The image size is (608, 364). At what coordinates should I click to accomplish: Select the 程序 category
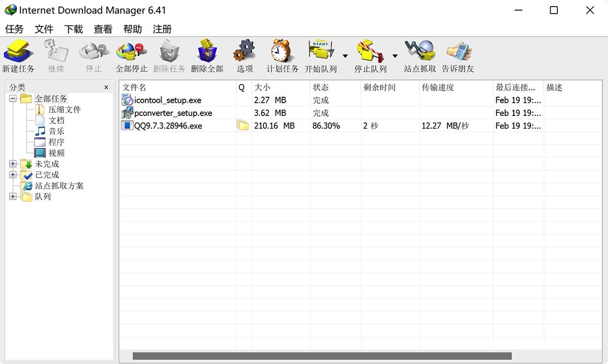(56, 142)
